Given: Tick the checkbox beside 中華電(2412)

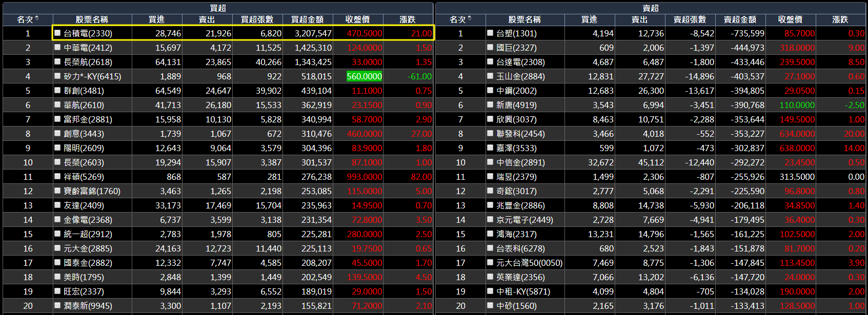Looking at the screenshot, I should point(57,47).
